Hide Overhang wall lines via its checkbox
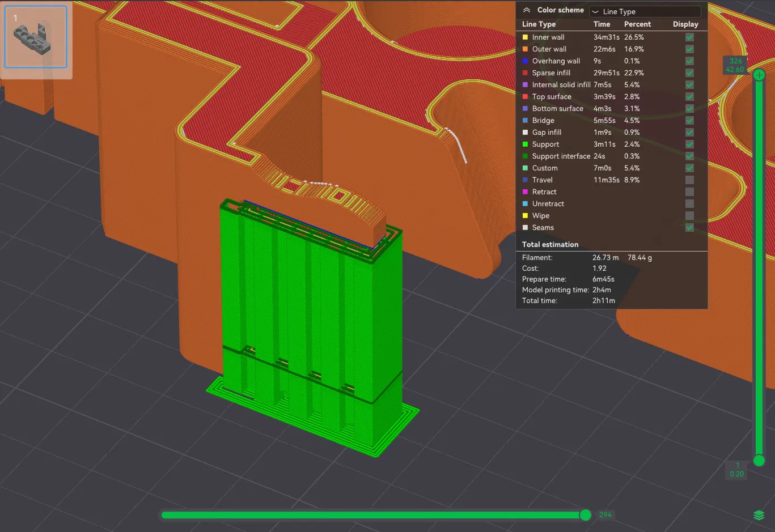This screenshot has height=532, width=775. click(x=689, y=61)
